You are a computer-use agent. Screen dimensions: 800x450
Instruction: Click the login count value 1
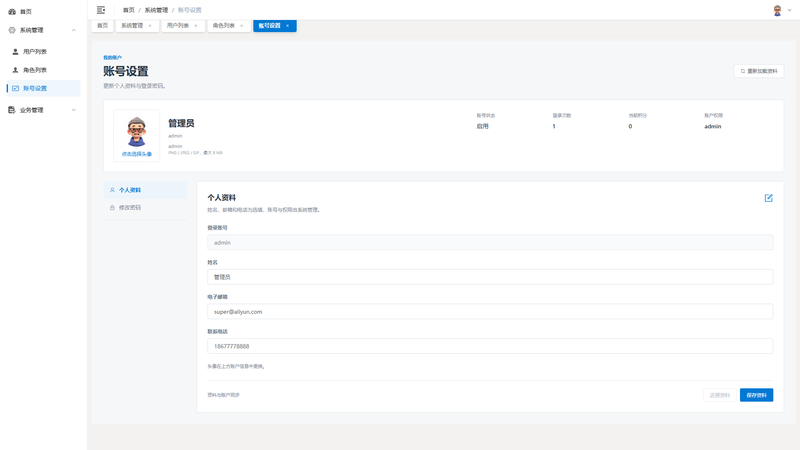click(x=554, y=126)
